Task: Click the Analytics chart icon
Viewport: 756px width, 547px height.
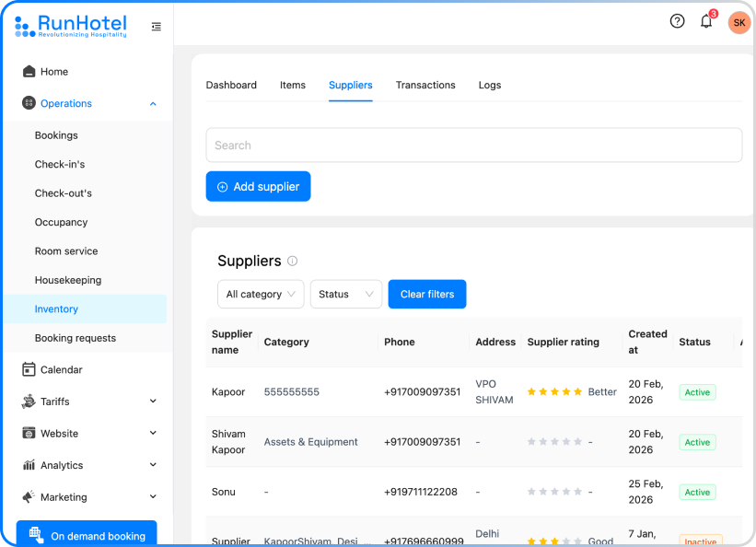Action: (x=29, y=465)
